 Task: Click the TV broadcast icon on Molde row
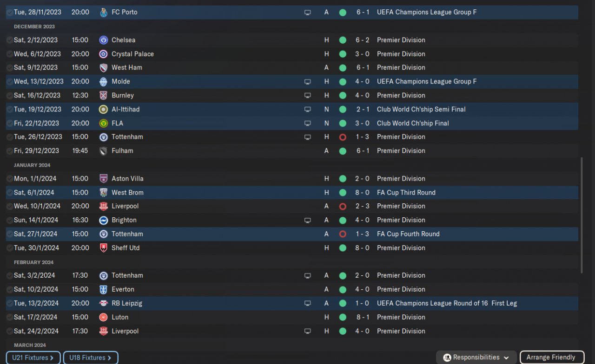(x=307, y=82)
